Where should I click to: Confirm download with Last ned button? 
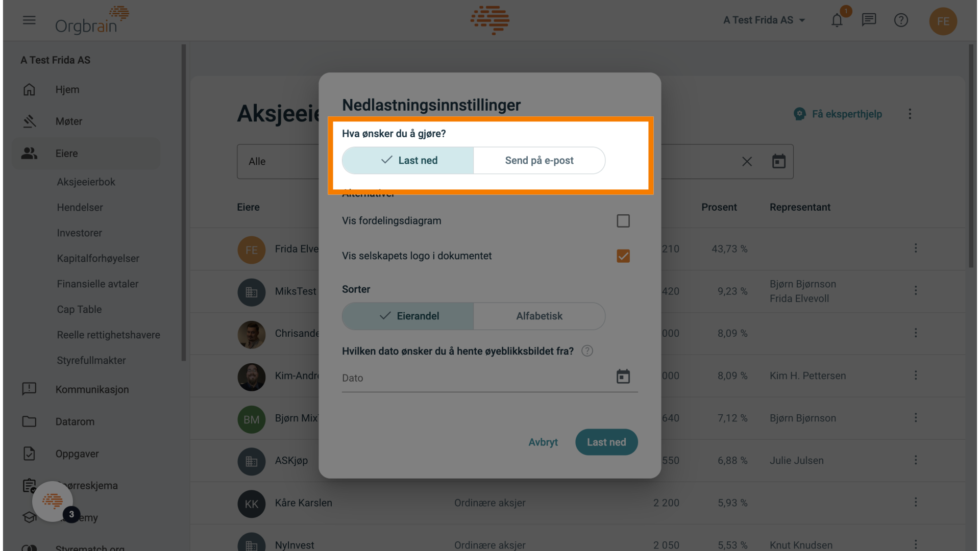click(x=606, y=442)
